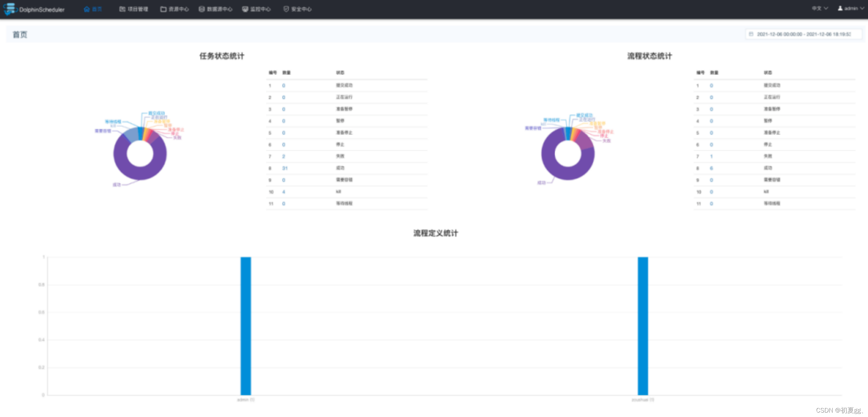The image size is (868, 417).
Task: Click task kill count 4 link
Action: pos(284,192)
